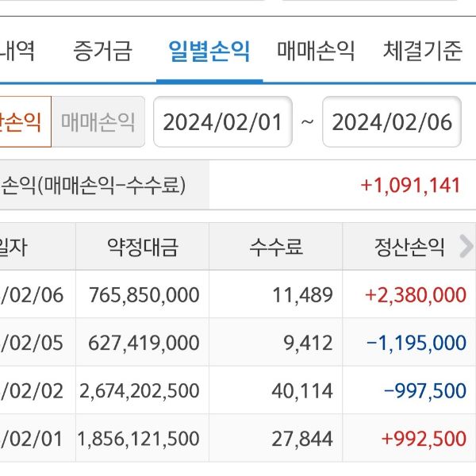Viewport: 476px width, 476px height.
Task: Select the 02/06 date row
Action: coord(32,295)
